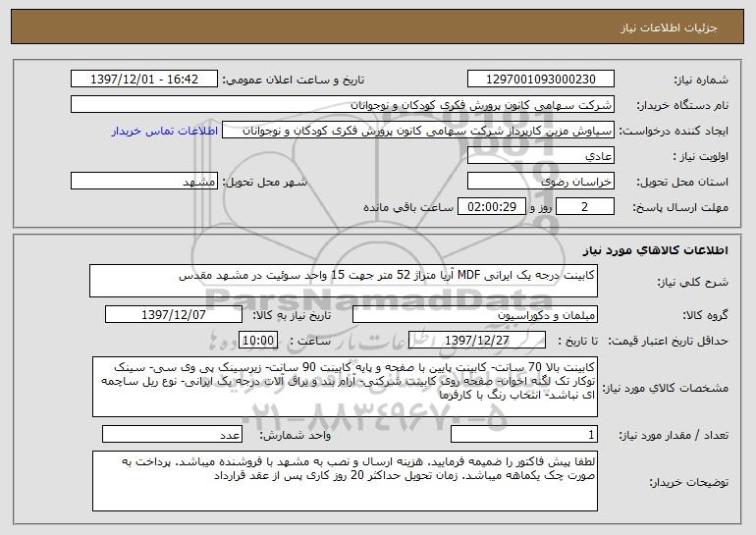Click the label تعداد / مقدار مورد نیاز
The height and width of the screenshot is (535, 756).
[674, 435]
